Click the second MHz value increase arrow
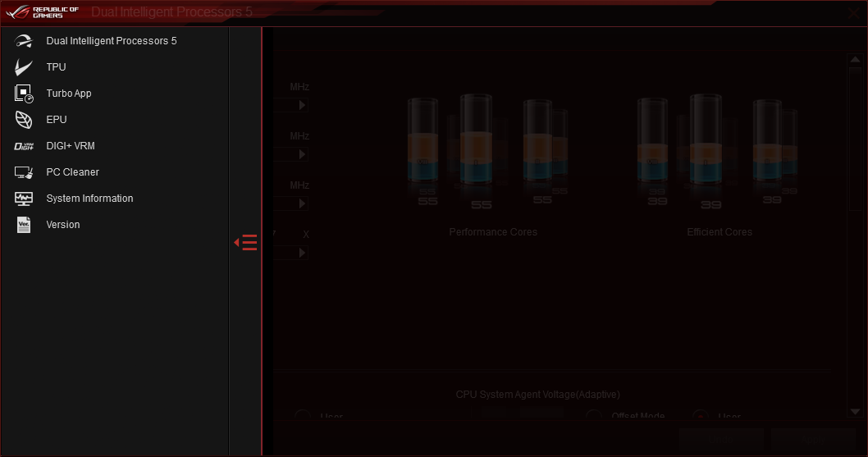 [302, 154]
